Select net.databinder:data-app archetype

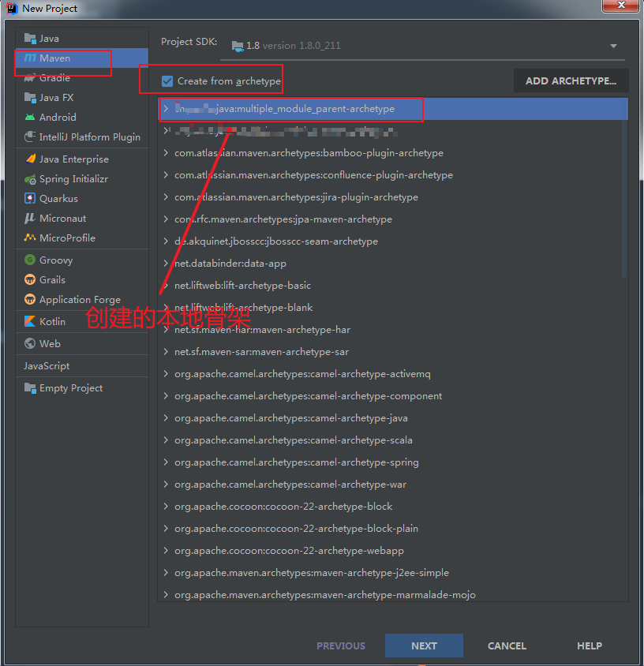coord(393,264)
